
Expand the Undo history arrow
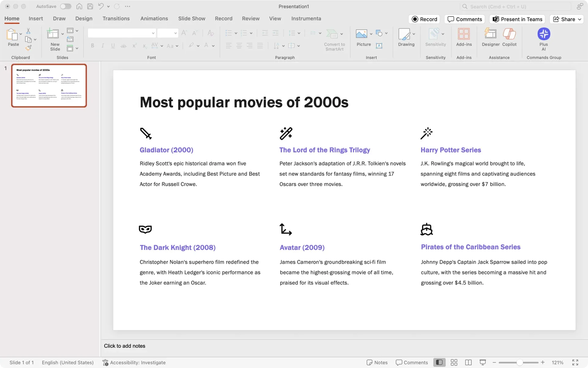coord(108,6)
